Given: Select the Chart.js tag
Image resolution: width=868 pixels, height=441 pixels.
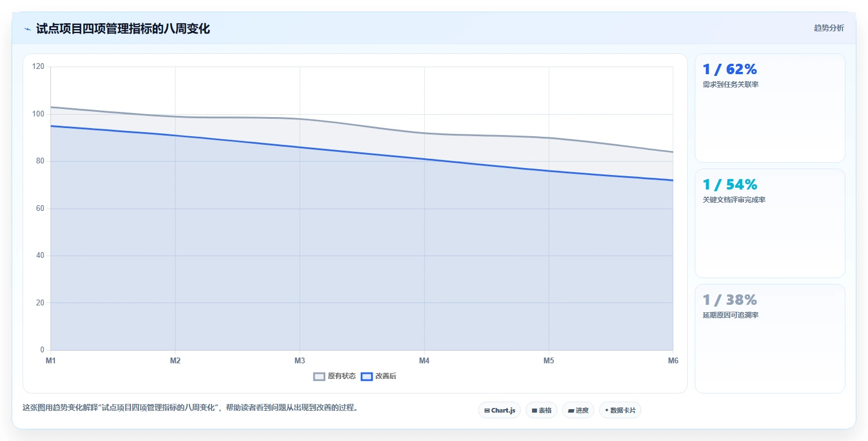Looking at the screenshot, I should coord(499,410).
